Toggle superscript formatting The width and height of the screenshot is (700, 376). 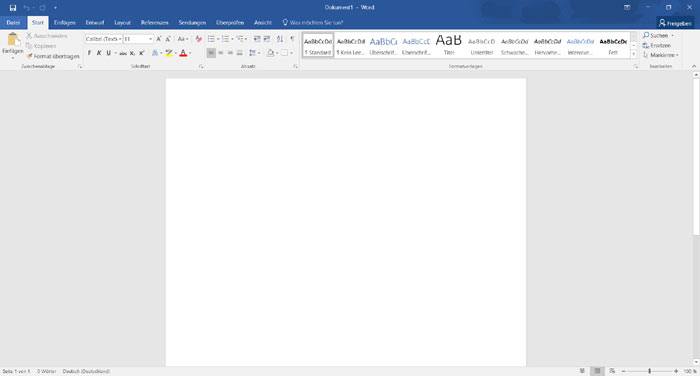[x=142, y=53]
